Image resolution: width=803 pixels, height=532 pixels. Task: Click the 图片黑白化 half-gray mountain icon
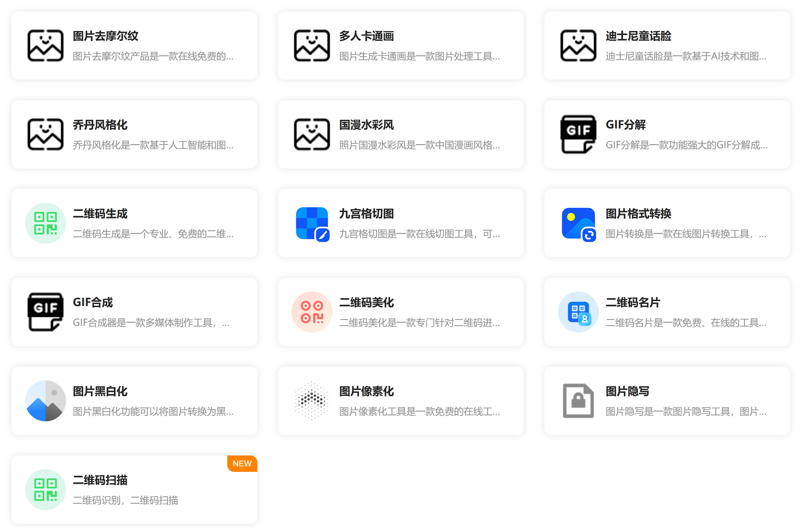click(x=46, y=401)
